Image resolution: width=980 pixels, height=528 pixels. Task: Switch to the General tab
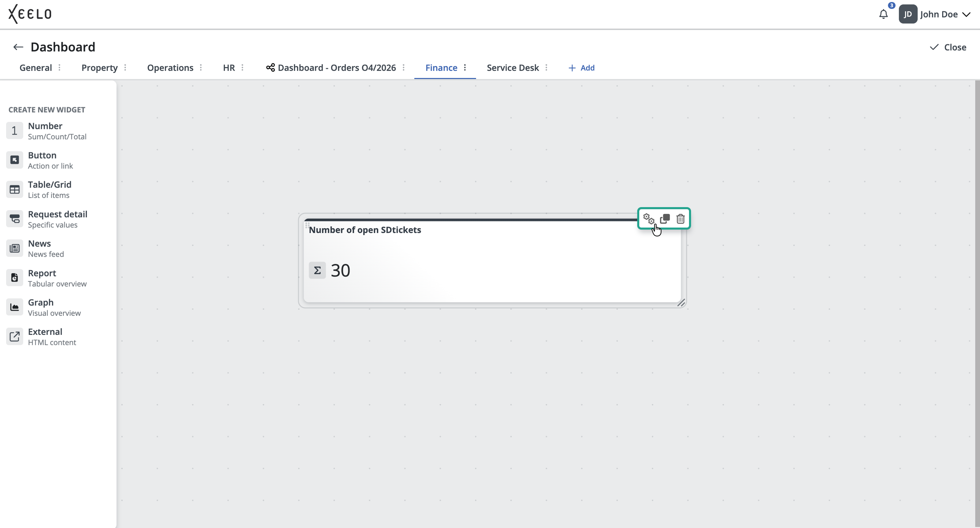pyautogui.click(x=36, y=68)
